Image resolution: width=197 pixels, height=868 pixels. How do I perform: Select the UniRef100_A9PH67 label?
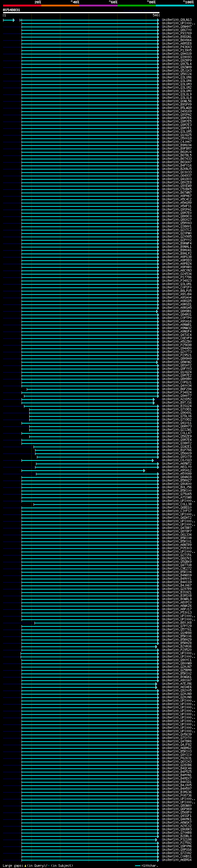tap(177, 196)
